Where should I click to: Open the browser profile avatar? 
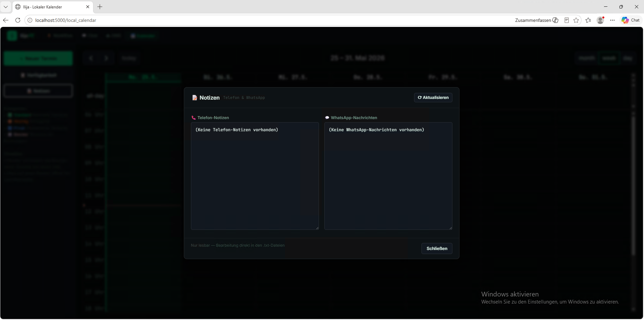600,20
